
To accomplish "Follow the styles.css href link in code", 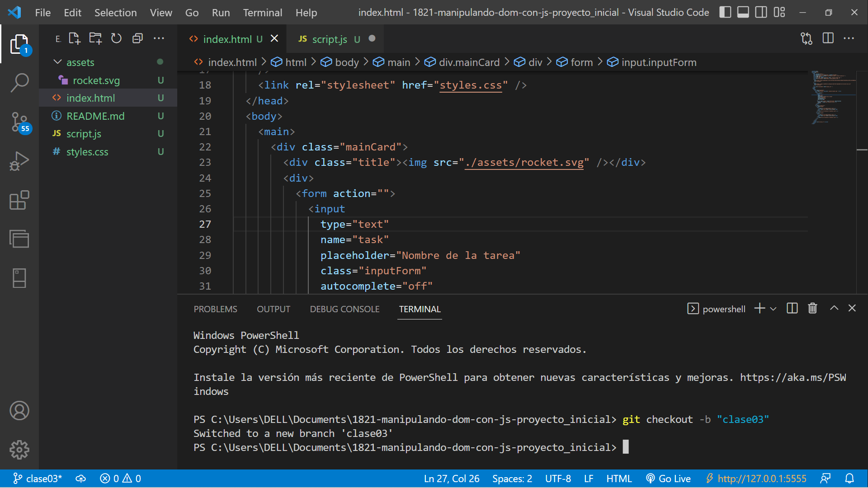I will click(471, 85).
